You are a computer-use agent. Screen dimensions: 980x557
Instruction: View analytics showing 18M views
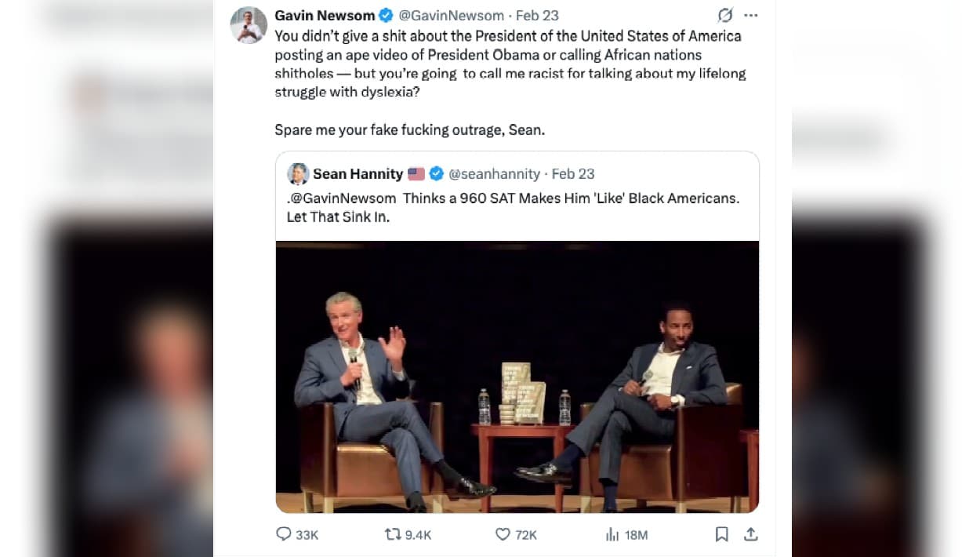[612, 534]
